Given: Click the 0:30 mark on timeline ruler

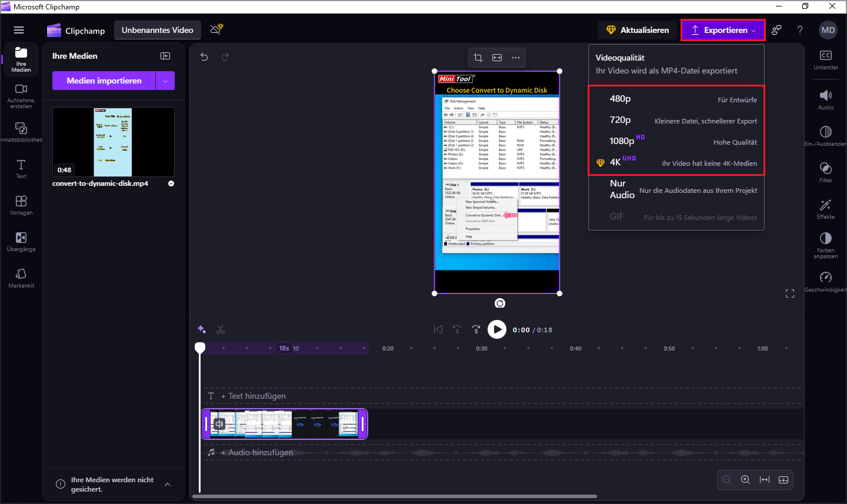Looking at the screenshot, I should (x=482, y=349).
